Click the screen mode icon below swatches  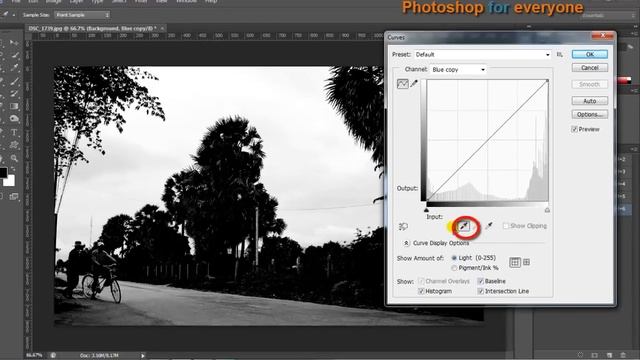[14, 197]
